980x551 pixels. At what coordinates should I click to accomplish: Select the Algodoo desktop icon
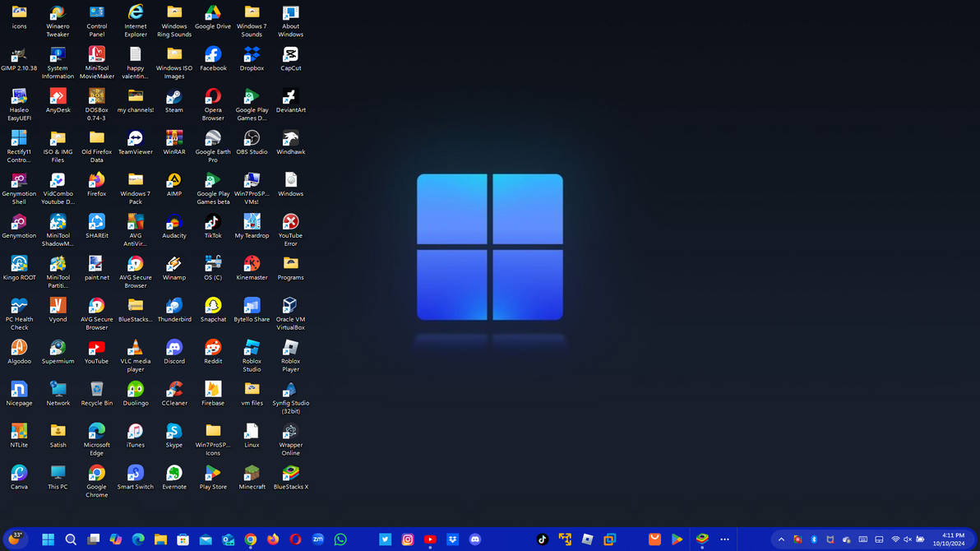coord(19,352)
